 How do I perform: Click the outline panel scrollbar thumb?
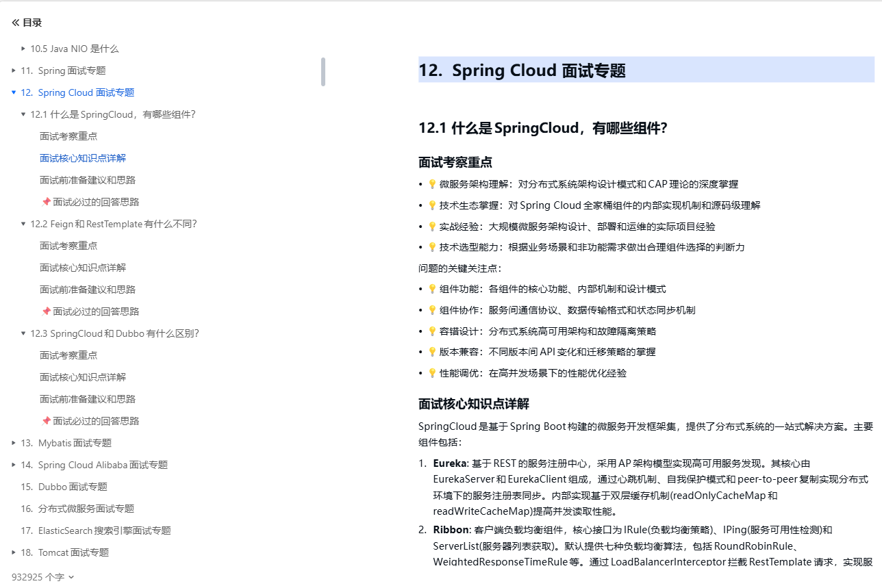coord(323,71)
